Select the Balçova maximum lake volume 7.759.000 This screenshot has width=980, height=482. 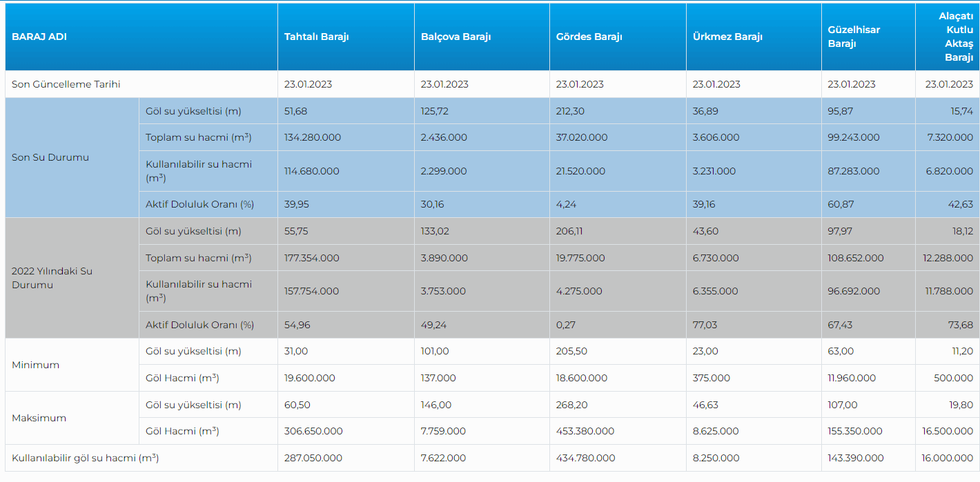pyautogui.click(x=443, y=431)
